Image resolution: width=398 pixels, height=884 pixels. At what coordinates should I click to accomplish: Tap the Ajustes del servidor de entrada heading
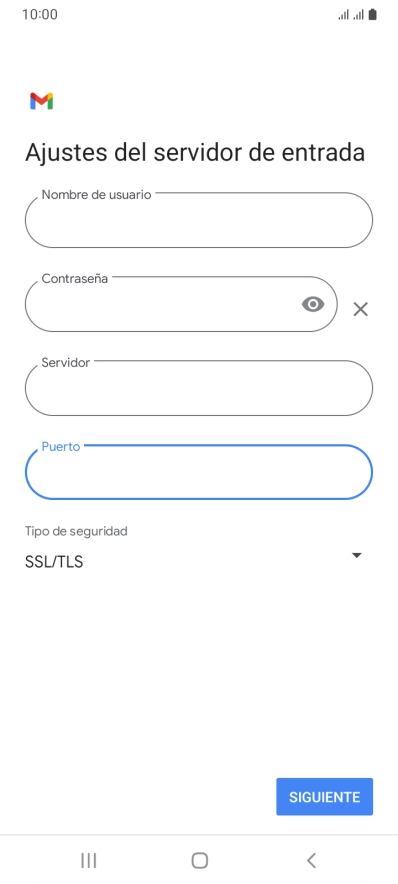pyautogui.click(x=195, y=153)
